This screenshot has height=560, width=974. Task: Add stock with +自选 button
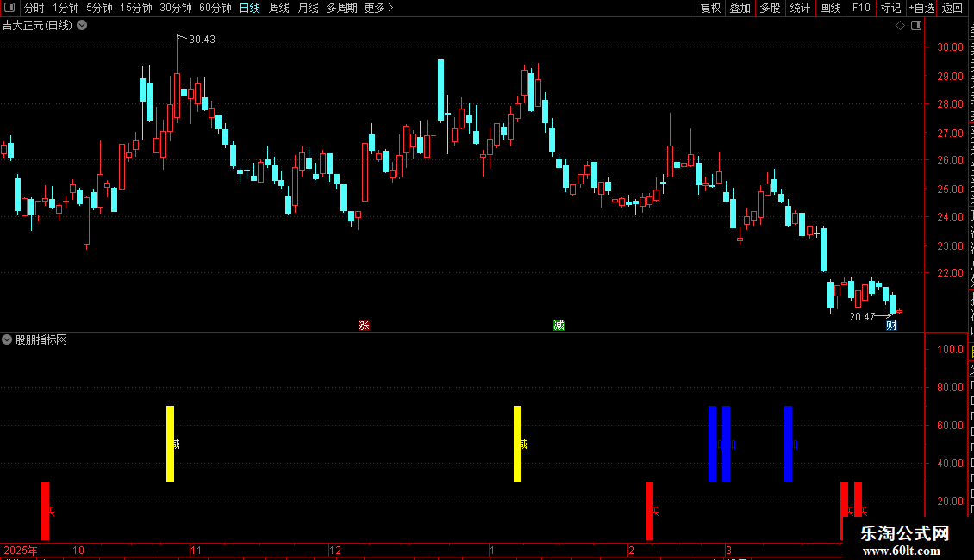pos(921,8)
